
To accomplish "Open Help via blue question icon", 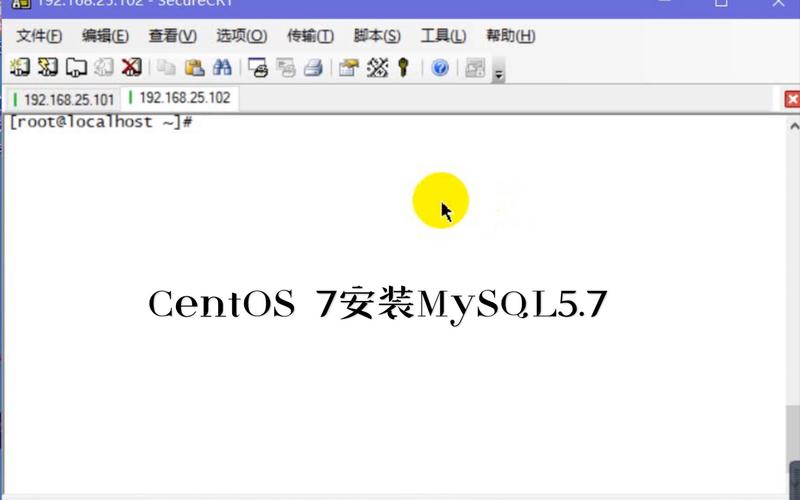I will 440,67.
